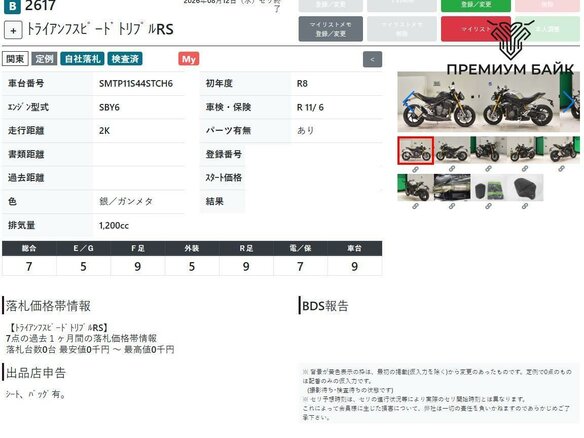Click the 総合 score header
This screenshot has height=438, width=584.
[29, 248]
